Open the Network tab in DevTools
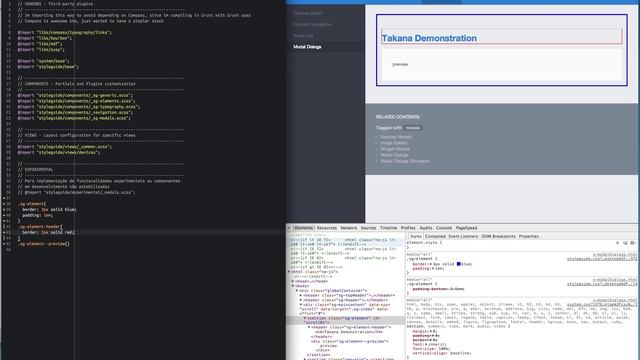Image resolution: width=640 pixels, height=360 pixels. coord(349,228)
